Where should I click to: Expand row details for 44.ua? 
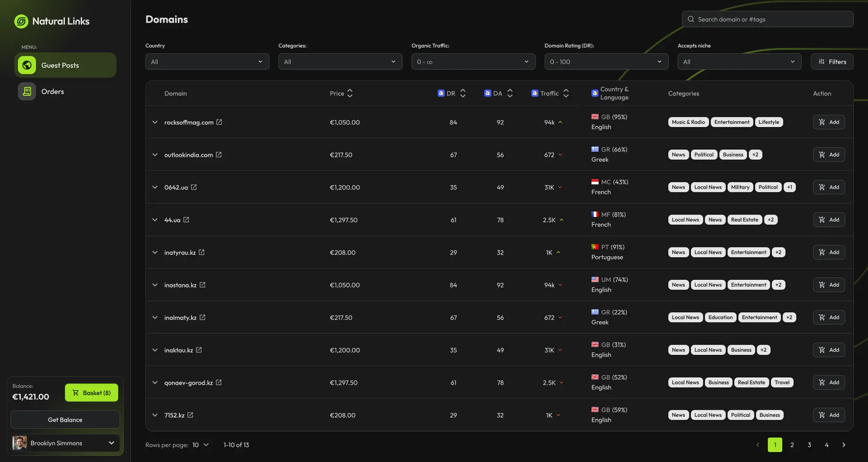click(155, 220)
